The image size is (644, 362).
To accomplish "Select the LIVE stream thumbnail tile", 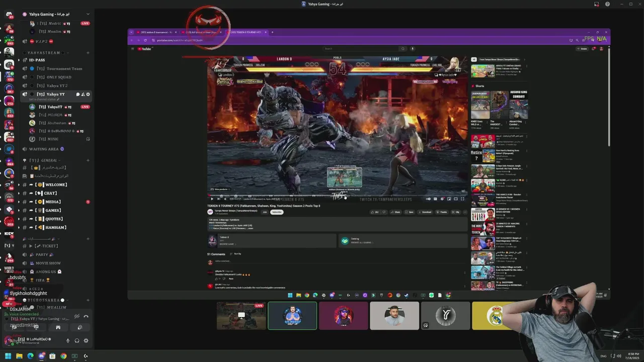I will tap(241, 316).
